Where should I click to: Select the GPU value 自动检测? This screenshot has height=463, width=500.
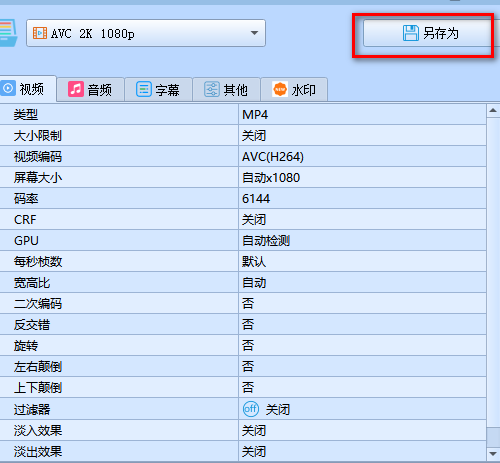pos(266,241)
